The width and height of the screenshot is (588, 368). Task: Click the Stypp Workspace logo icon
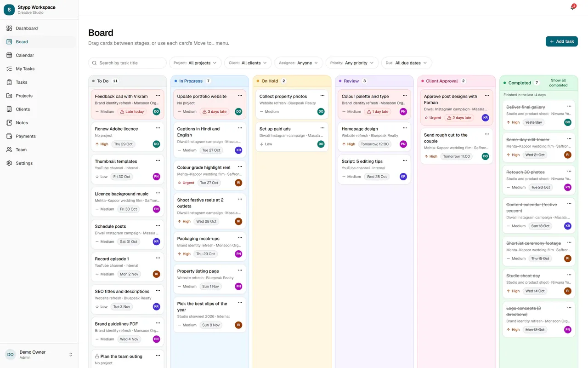9,10
